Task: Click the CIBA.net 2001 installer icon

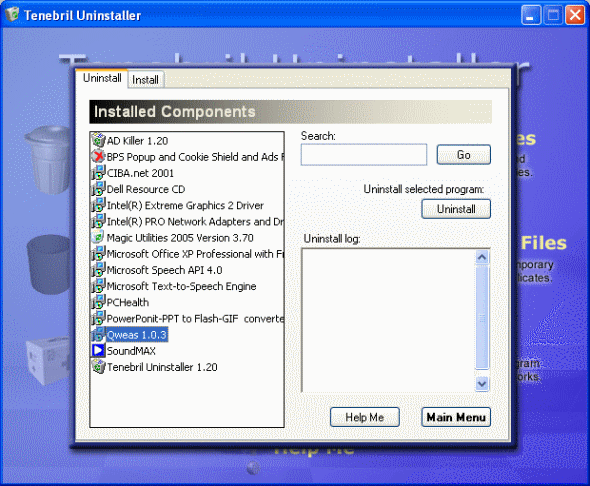Action: tap(98, 173)
